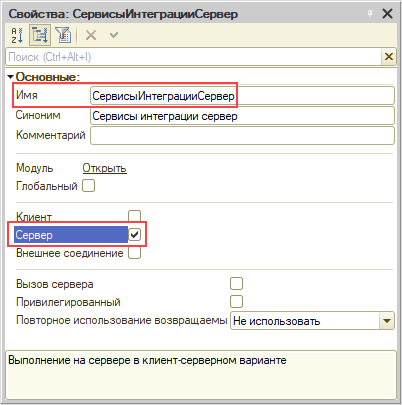Click the panel title Свойства: СервисыИнтеграцииСервер
Screen dimensions: 402x405
[123, 14]
